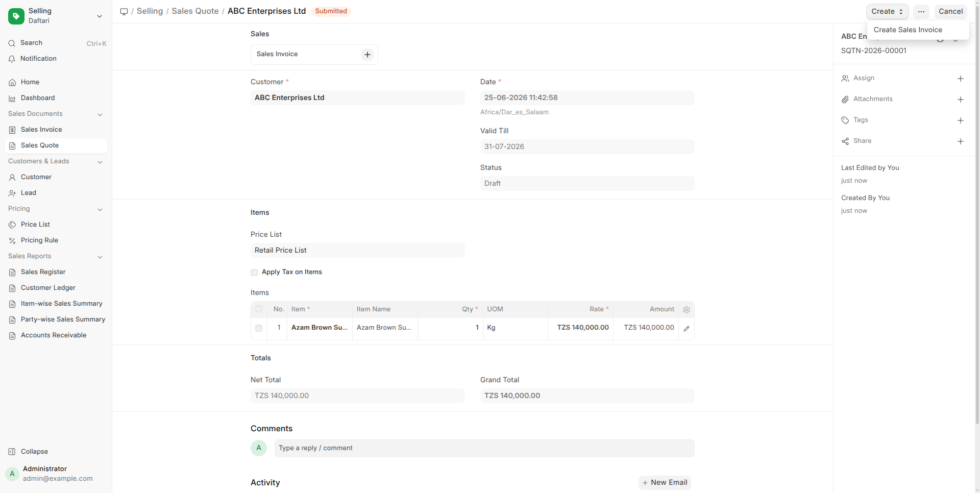Add a tag with Tags plus
980x493 pixels.
[961, 120]
